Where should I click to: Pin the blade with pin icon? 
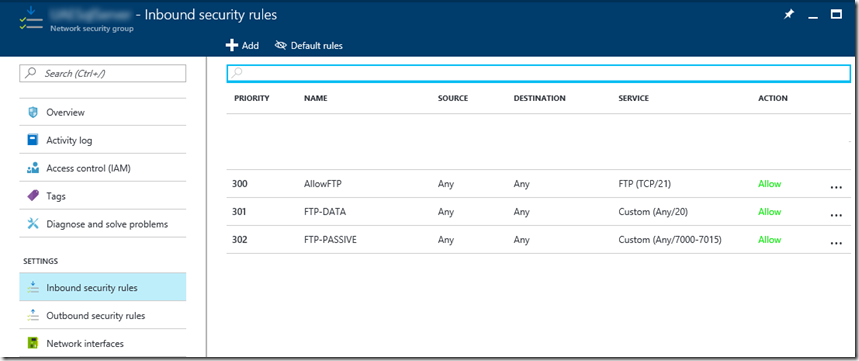click(x=788, y=15)
